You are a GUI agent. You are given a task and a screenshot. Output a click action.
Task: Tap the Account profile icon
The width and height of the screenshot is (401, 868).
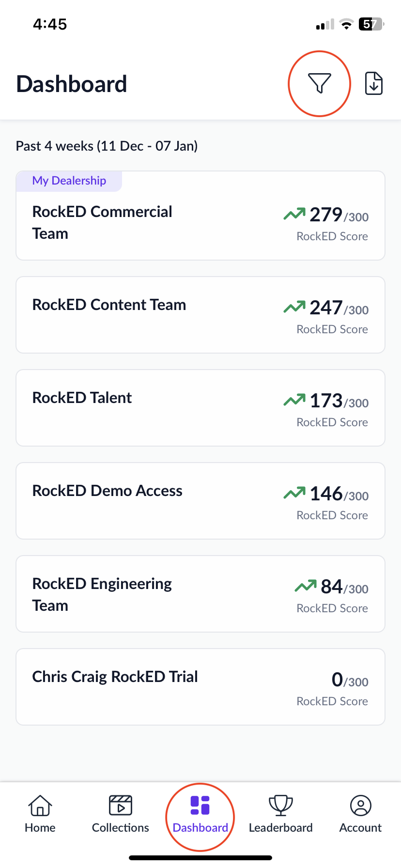[360, 804]
